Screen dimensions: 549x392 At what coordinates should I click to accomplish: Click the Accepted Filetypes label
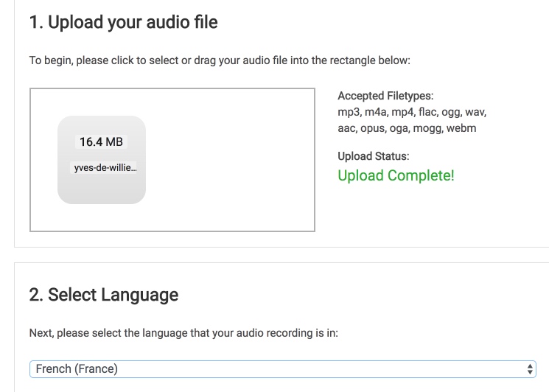point(385,96)
